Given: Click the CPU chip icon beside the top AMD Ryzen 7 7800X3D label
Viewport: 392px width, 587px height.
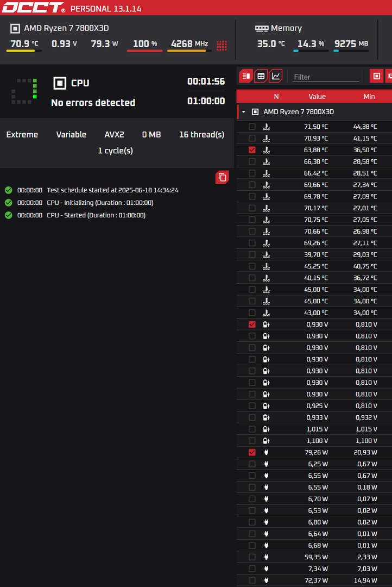Looking at the screenshot, I should point(15,28).
